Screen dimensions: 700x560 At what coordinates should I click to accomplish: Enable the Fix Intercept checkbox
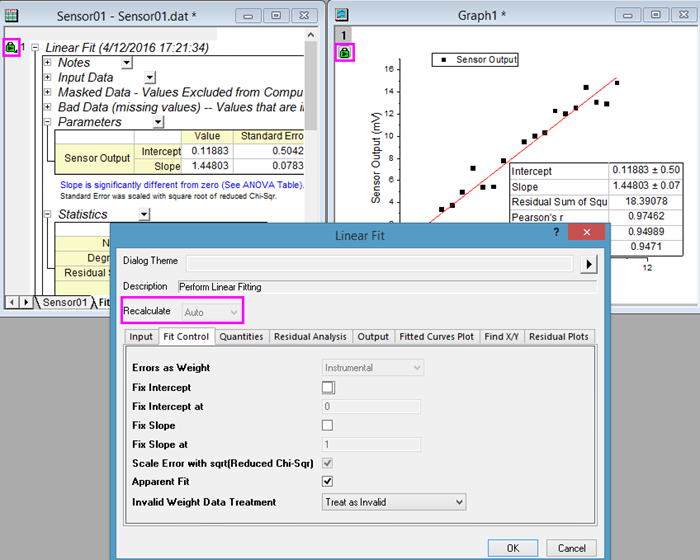click(327, 387)
